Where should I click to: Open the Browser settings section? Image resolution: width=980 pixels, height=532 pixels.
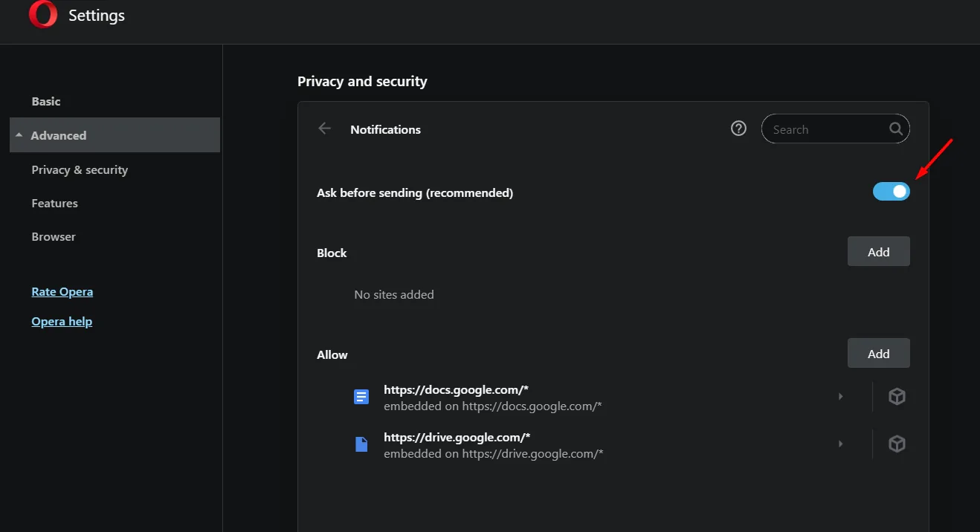[54, 236]
